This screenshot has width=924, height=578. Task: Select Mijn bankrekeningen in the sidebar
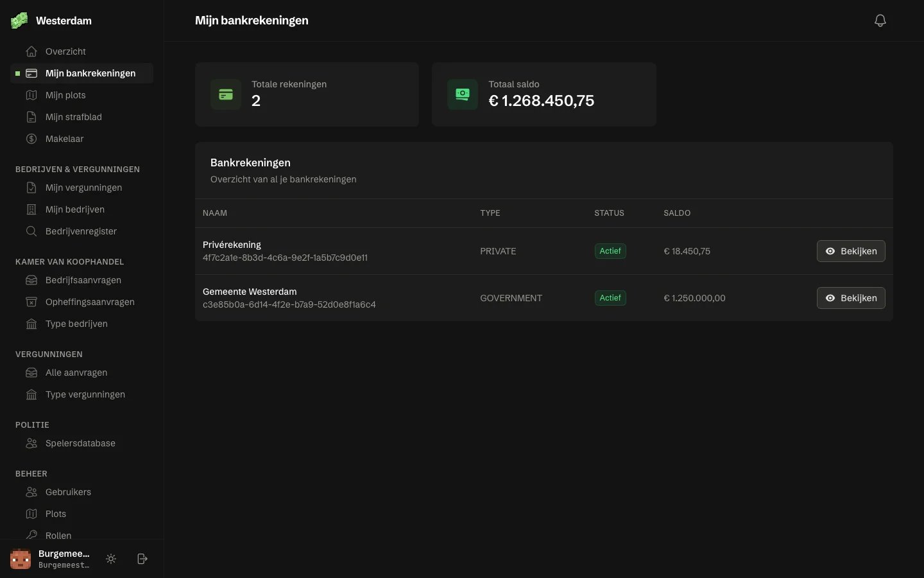[x=82, y=73]
